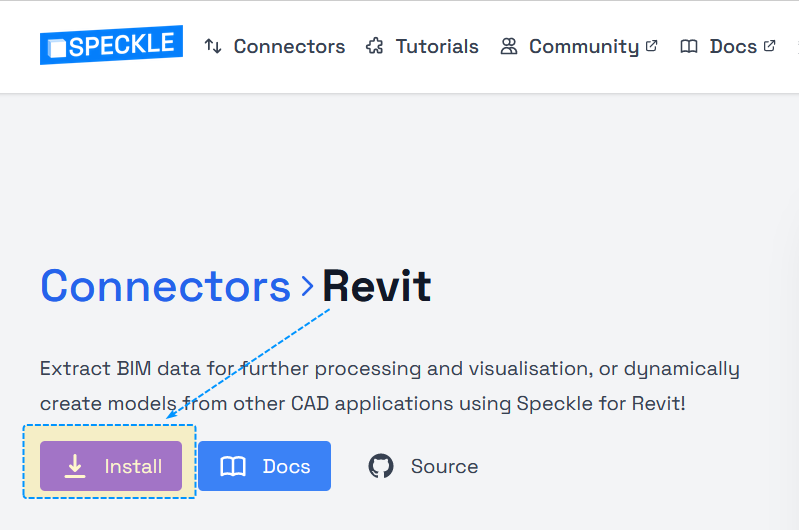Screen dimensions: 799x530
Task: Go to Community from the navbar
Action: click(583, 46)
